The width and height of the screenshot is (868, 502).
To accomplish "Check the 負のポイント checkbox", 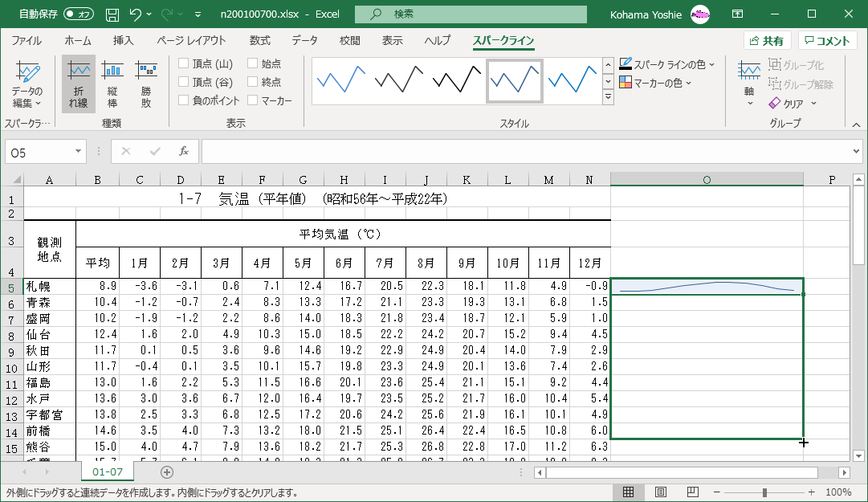I will click(x=184, y=100).
